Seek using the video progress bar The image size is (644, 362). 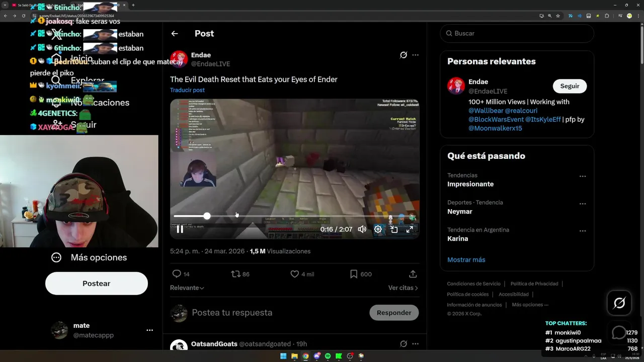tap(294, 216)
